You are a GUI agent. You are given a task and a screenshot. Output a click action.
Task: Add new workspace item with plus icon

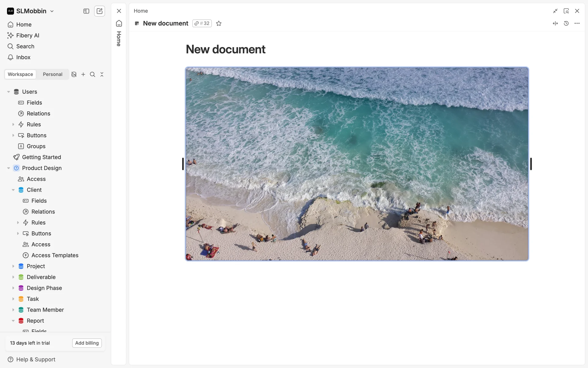[83, 74]
